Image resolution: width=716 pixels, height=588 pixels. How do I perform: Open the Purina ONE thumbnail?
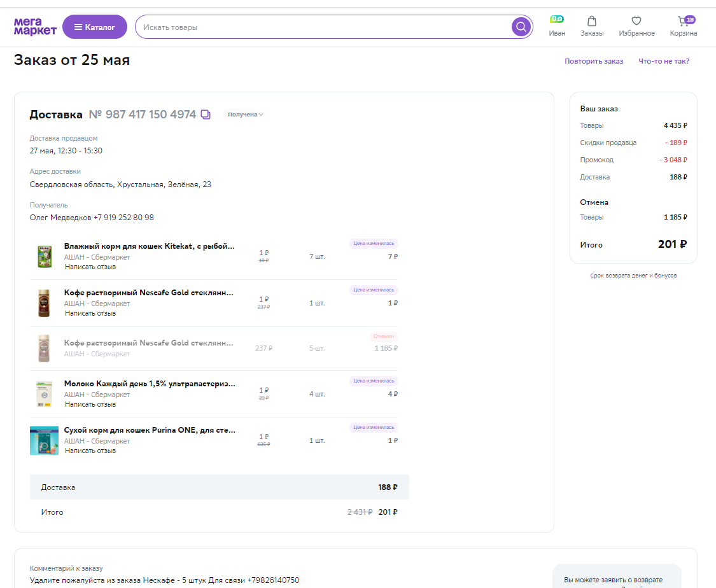tap(45, 440)
